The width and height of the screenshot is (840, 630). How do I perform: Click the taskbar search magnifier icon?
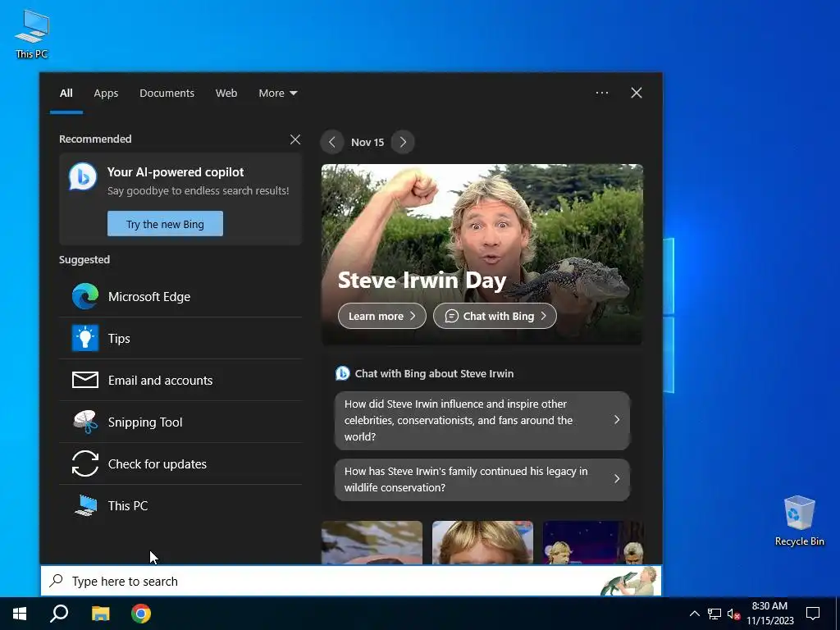point(59,614)
